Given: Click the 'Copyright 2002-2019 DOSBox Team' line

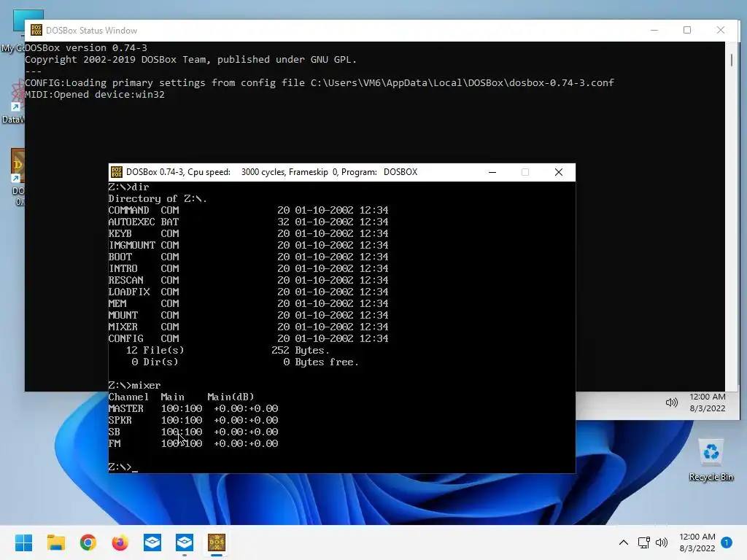Looking at the screenshot, I should pyautogui.click(x=190, y=60).
